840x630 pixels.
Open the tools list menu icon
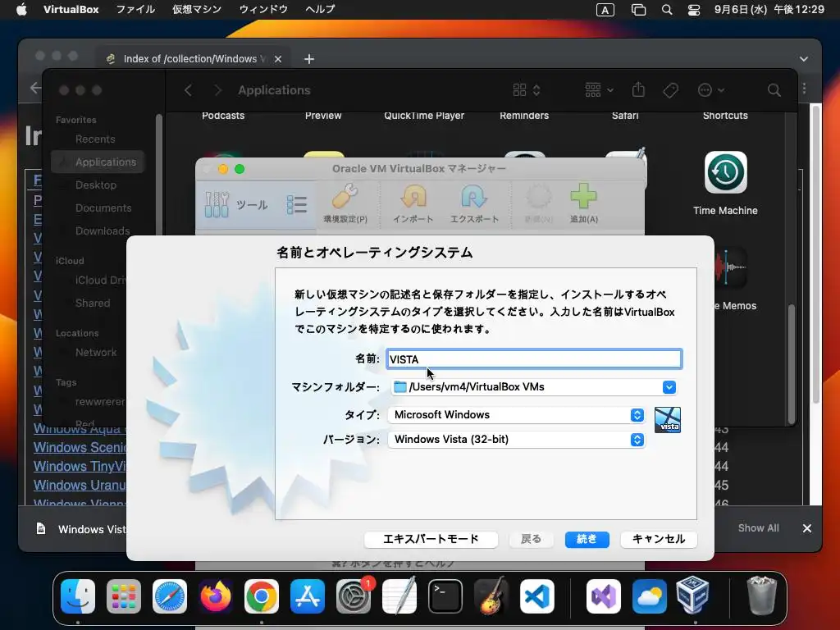(297, 204)
